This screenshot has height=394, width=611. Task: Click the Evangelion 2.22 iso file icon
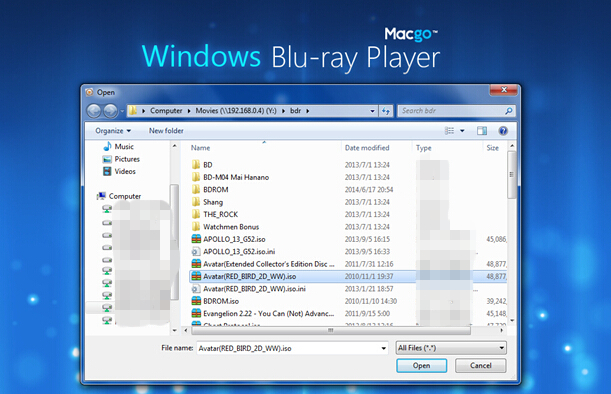[x=196, y=313]
